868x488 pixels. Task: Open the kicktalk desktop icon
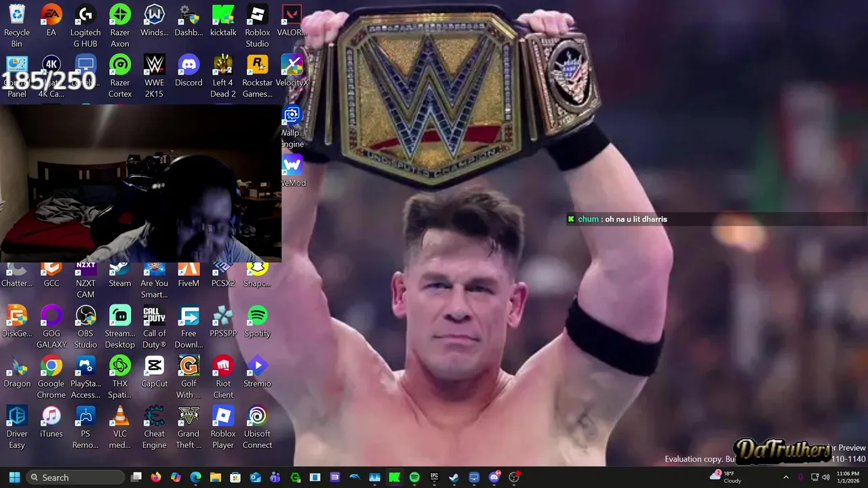(x=223, y=20)
